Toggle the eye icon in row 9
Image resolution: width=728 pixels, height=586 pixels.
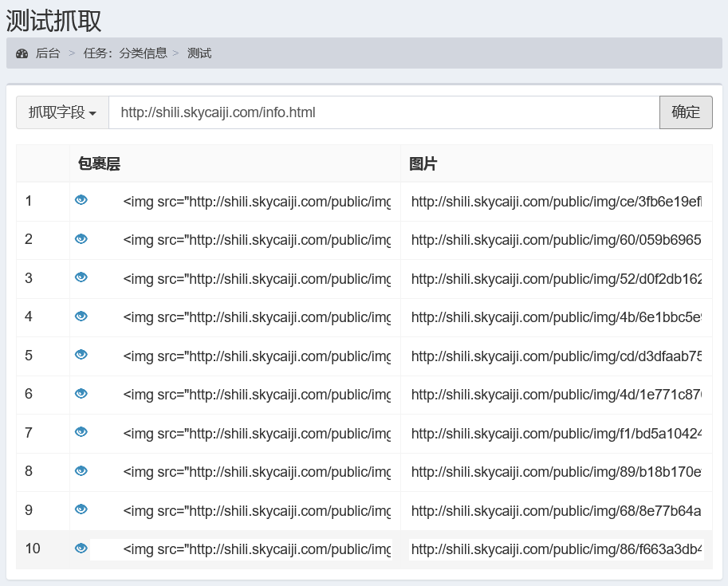81,509
